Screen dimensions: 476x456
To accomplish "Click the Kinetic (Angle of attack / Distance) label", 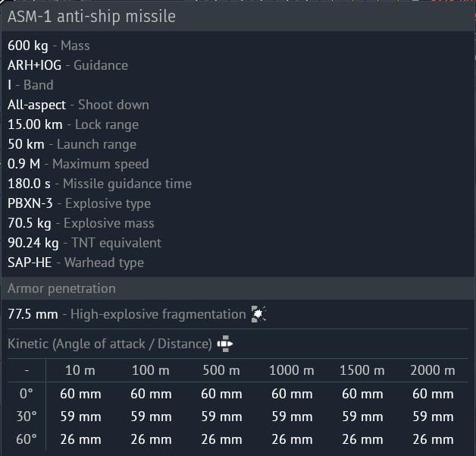I will coord(109,344).
